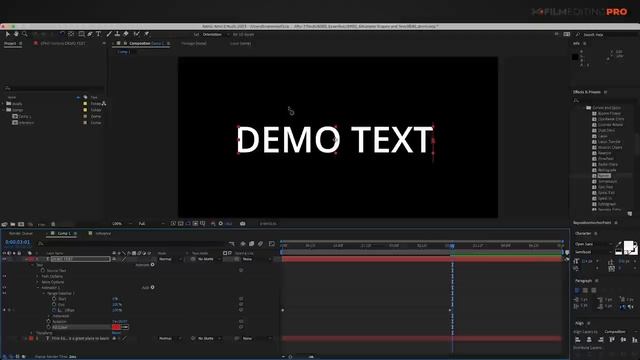Click the End value 100%
This screenshot has height=360, width=640.
coord(117,304)
